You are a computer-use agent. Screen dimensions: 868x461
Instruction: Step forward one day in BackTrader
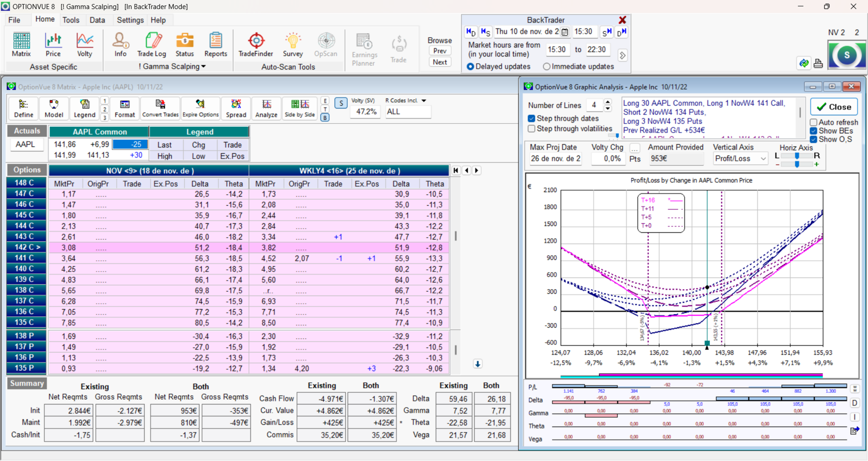(x=622, y=32)
